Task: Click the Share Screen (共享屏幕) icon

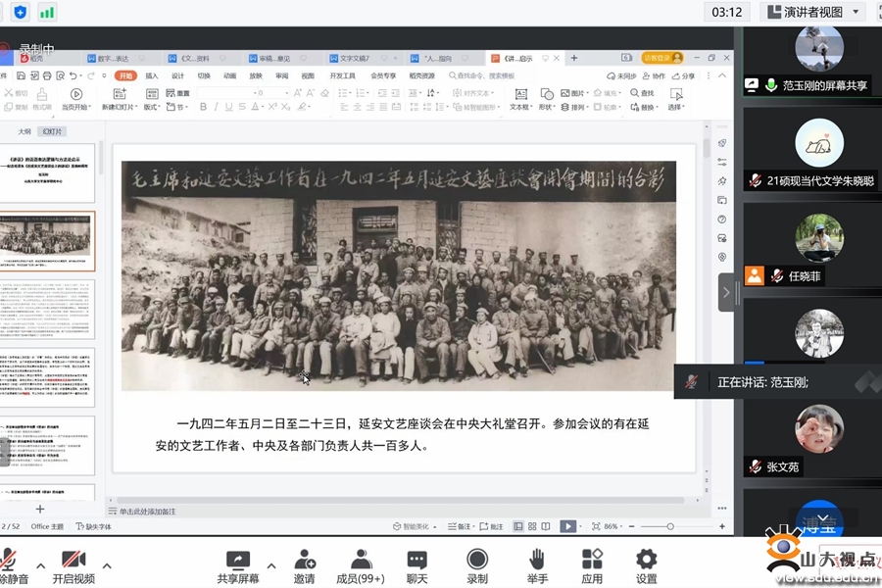Action: [238, 560]
